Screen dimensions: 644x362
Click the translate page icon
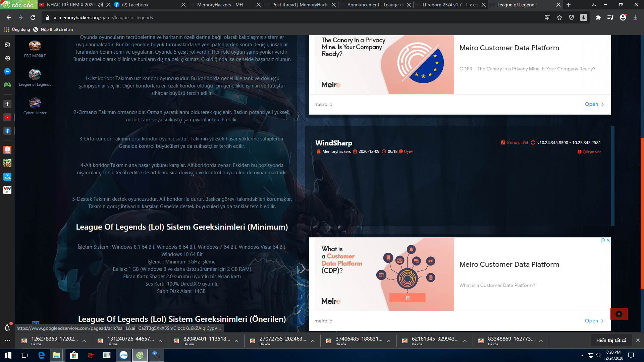(x=547, y=17)
